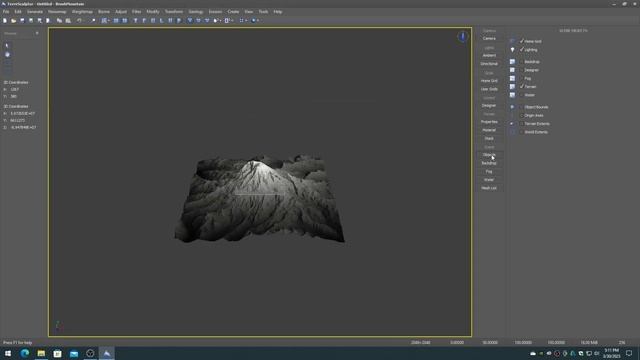
Task: Open the notification center icon
Action: point(629,353)
